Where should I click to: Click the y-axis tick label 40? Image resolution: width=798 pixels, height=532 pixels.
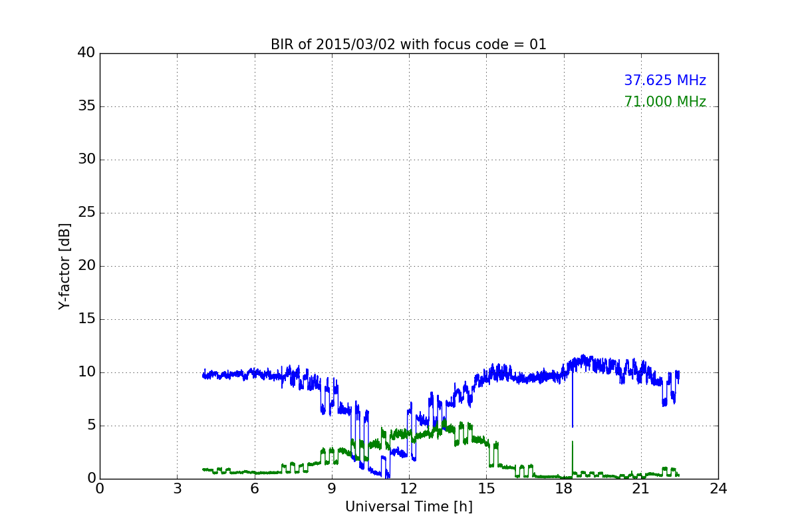pyautogui.click(x=86, y=53)
